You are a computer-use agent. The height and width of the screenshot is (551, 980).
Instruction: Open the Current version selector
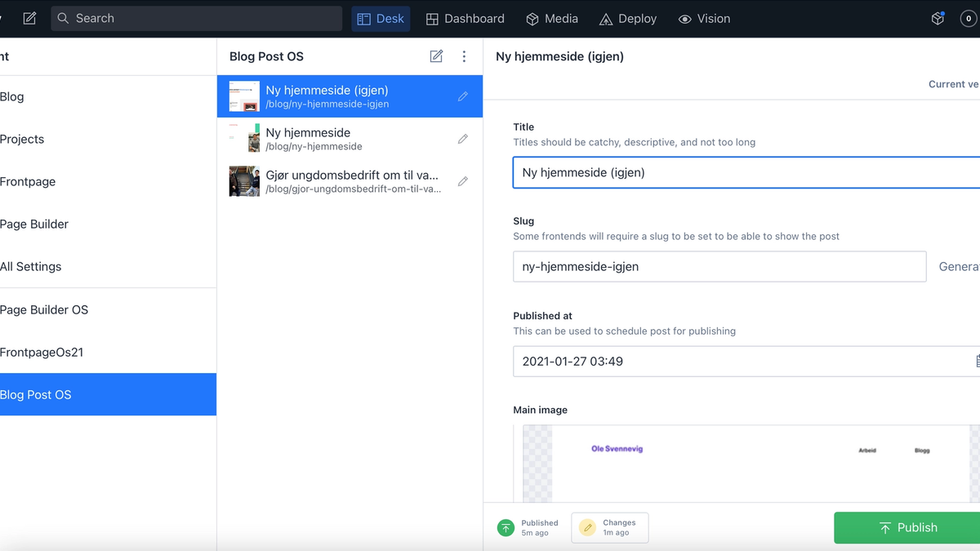click(x=954, y=84)
